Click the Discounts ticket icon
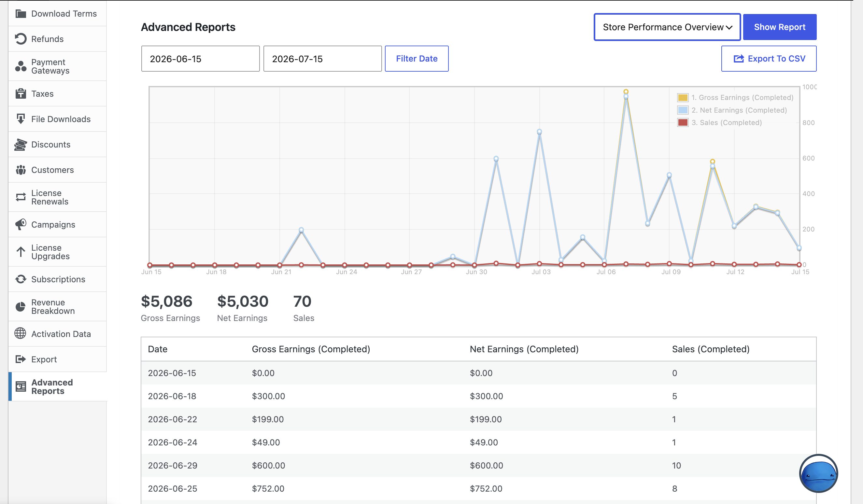The height and width of the screenshot is (504, 863). coord(21,145)
